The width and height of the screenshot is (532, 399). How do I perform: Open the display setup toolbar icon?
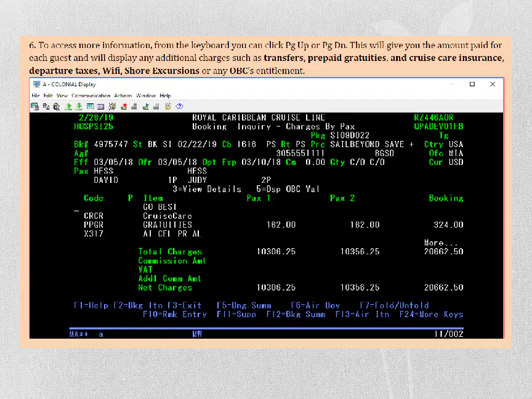point(91,107)
